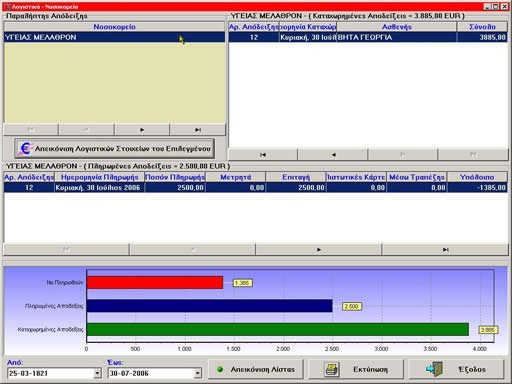Click the Απεικόνιση Λίστας button
This screenshot has height=384, width=512.
click(x=256, y=369)
